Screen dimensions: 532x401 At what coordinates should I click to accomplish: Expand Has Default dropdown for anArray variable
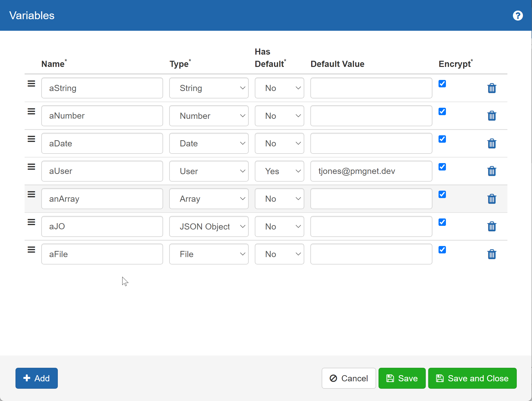(279, 198)
